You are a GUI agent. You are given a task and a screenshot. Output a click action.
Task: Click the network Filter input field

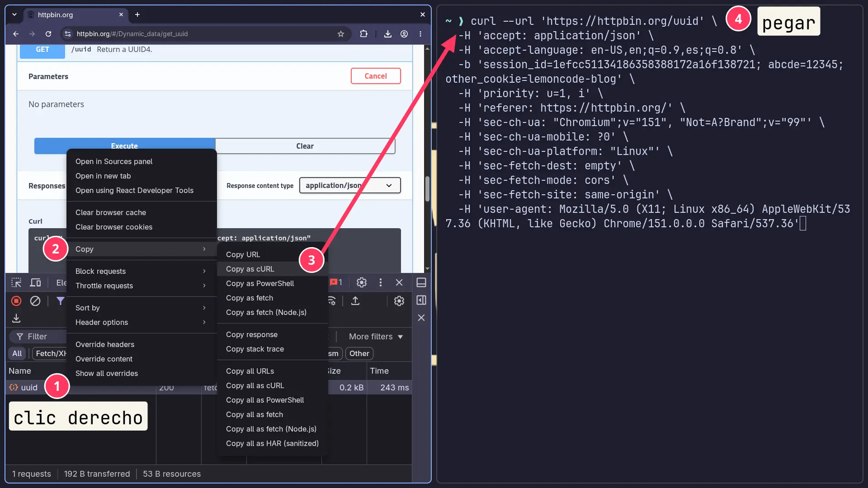(38, 337)
